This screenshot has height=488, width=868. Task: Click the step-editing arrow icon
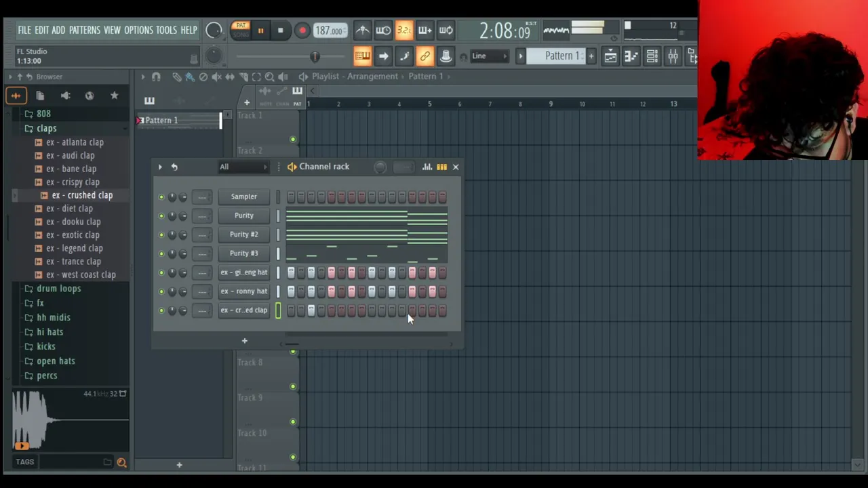pyautogui.click(x=383, y=56)
